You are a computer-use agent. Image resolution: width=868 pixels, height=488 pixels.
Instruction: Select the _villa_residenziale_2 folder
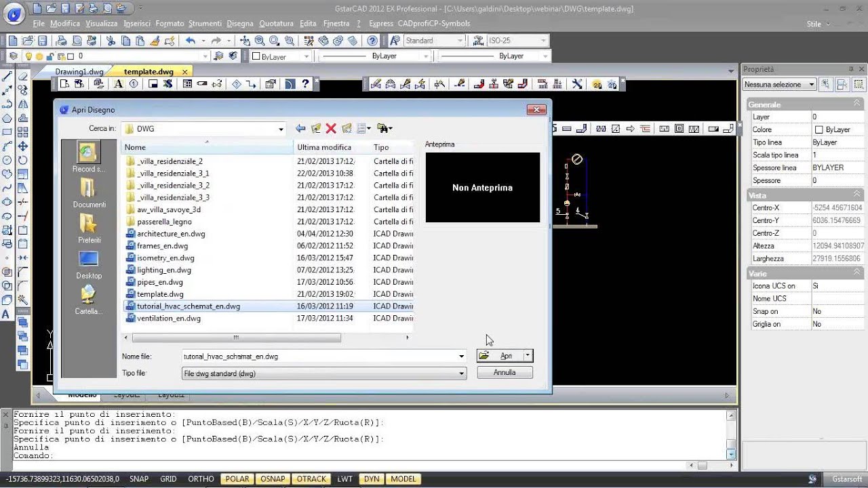(170, 161)
